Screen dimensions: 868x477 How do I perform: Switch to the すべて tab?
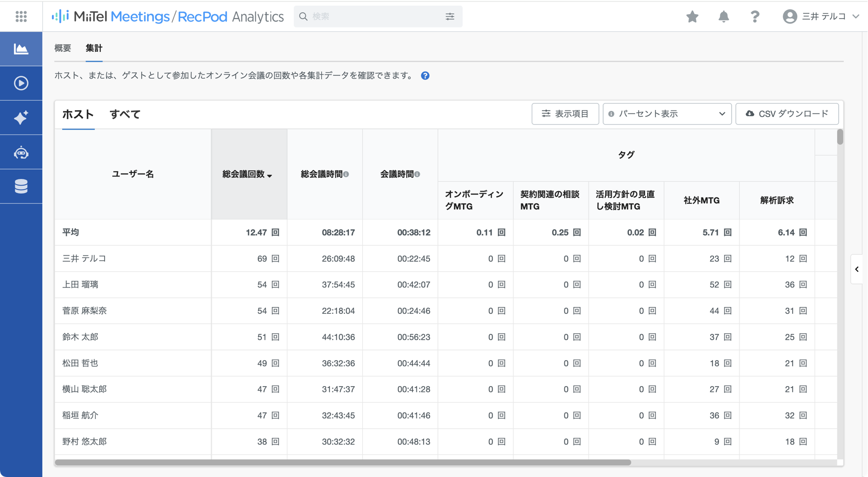[x=125, y=114]
